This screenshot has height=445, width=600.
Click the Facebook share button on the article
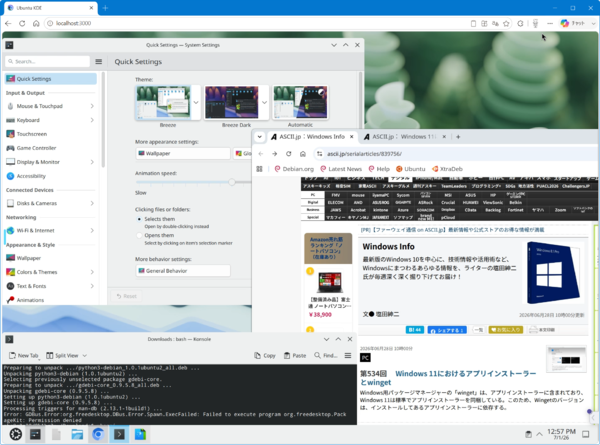447,329
